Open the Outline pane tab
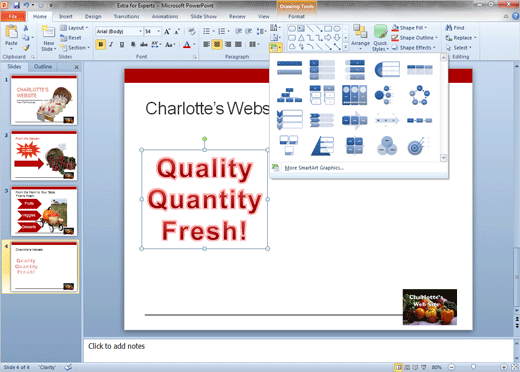 43,67
